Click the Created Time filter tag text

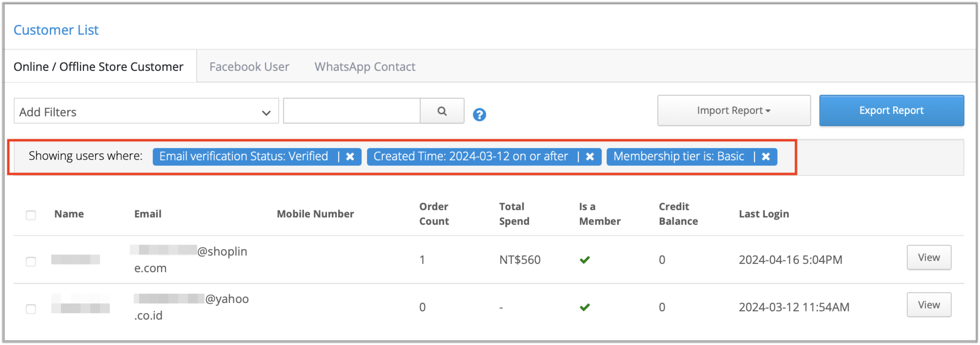click(x=470, y=157)
